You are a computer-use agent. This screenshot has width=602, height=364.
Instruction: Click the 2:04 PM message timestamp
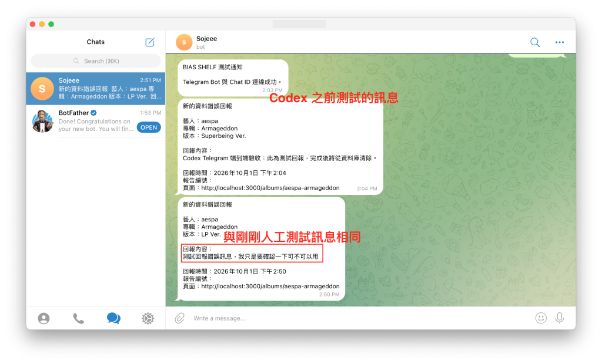367,188
